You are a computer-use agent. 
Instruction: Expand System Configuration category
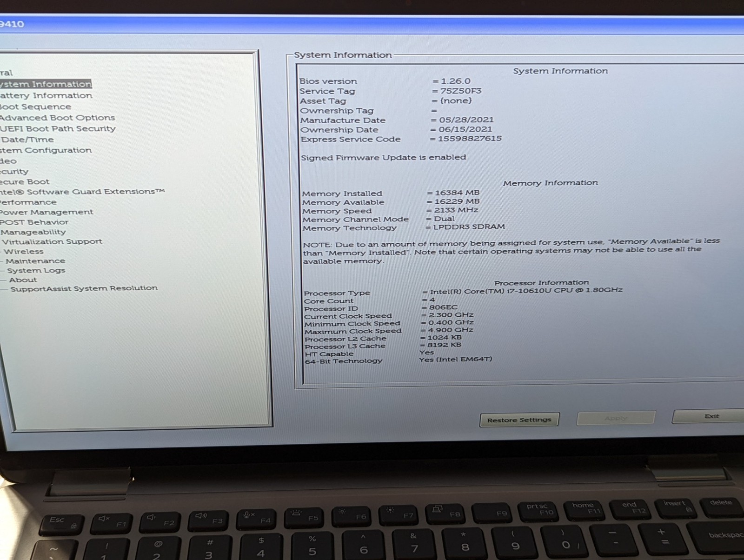click(x=46, y=150)
